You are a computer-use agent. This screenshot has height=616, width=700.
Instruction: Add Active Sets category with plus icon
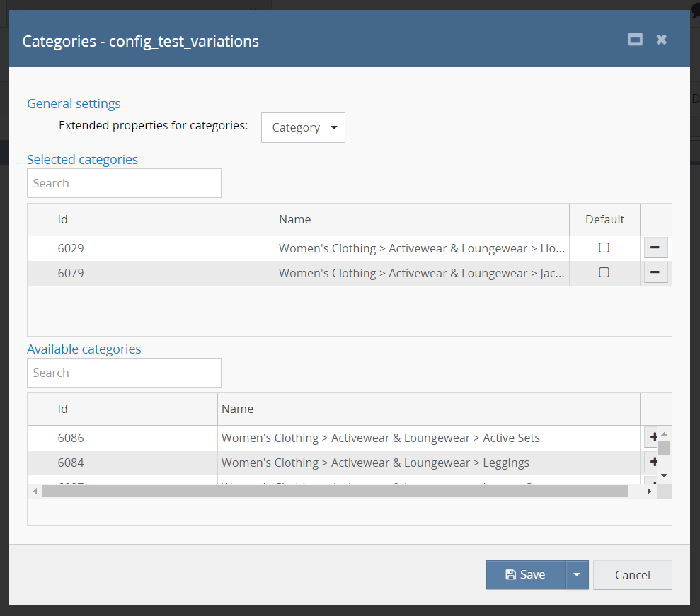(650, 438)
